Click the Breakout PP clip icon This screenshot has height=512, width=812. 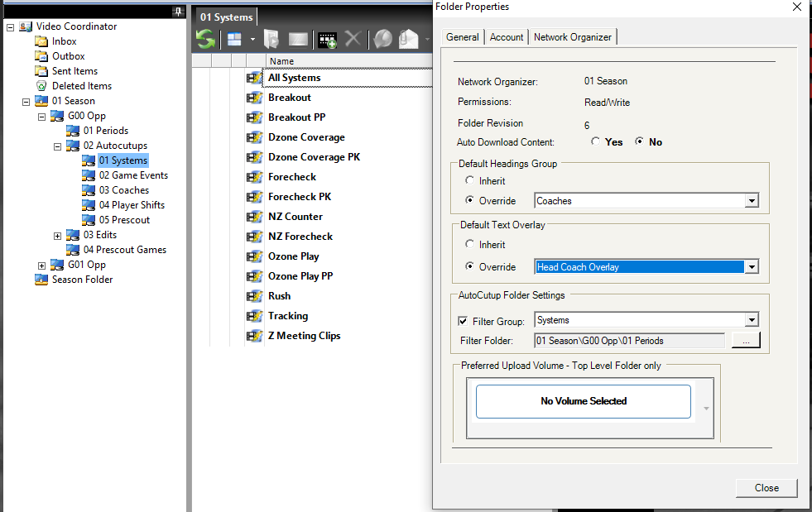click(254, 117)
